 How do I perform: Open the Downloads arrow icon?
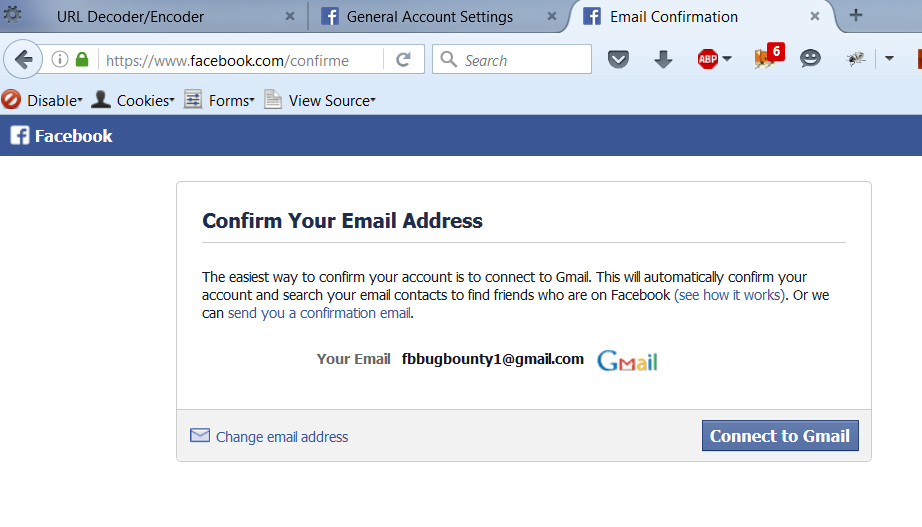pos(663,60)
